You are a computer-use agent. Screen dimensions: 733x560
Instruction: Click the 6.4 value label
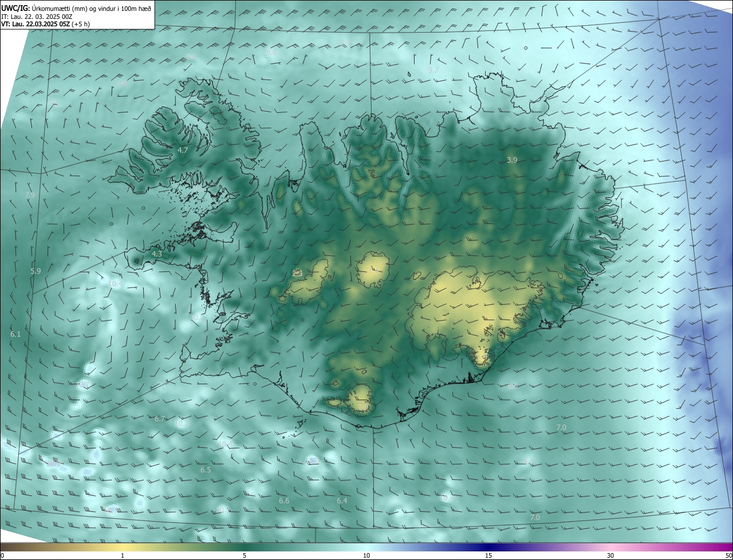[342, 501]
